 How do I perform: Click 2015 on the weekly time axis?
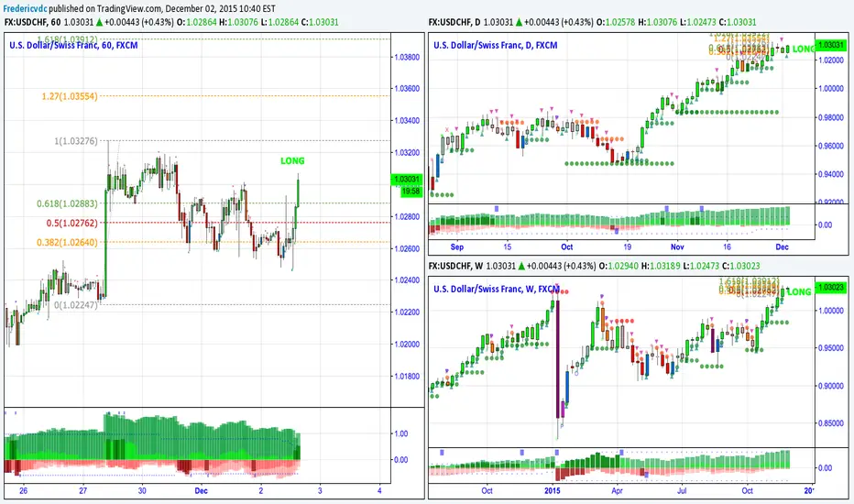point(553,491)
